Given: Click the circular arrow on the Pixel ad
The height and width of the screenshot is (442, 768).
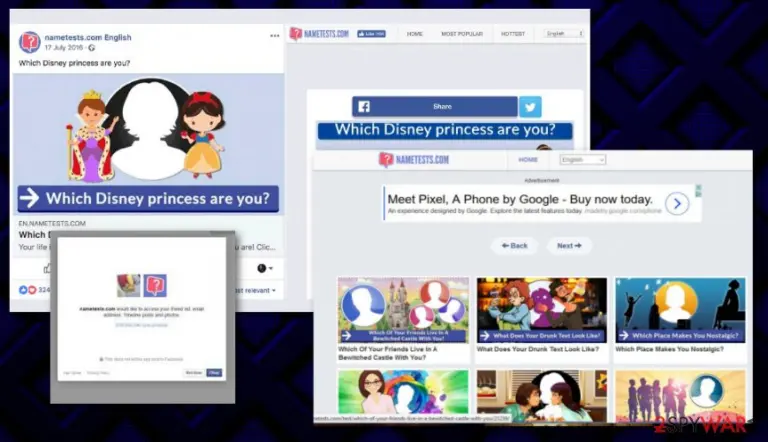Looking at the screenshot, I should pyautogui.click(x=677, y=203).
